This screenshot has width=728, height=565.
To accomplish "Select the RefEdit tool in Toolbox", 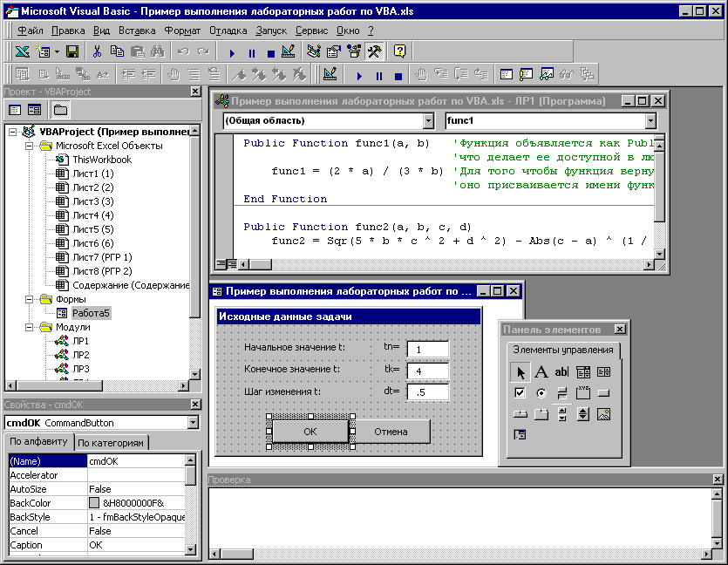I will point(520,435).
